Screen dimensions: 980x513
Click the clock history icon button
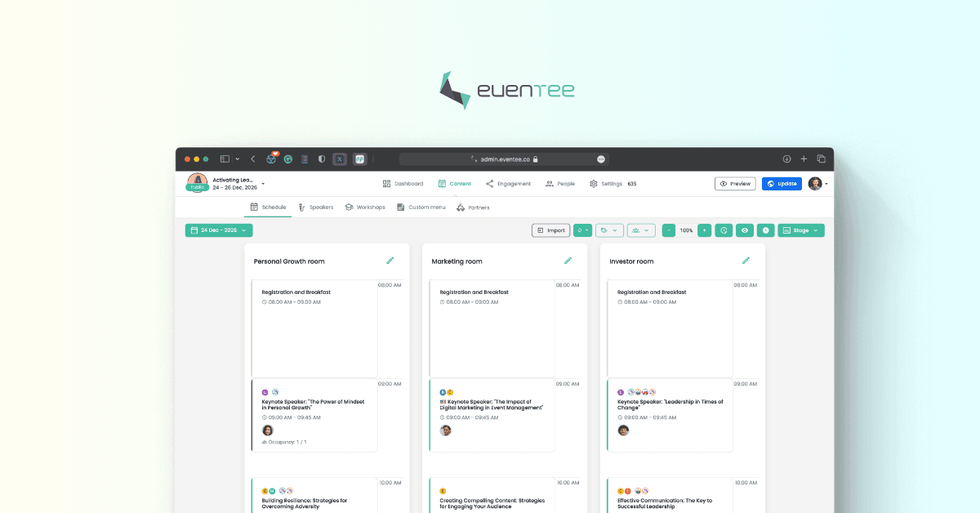pyautogui.click(x=724, y=230)
